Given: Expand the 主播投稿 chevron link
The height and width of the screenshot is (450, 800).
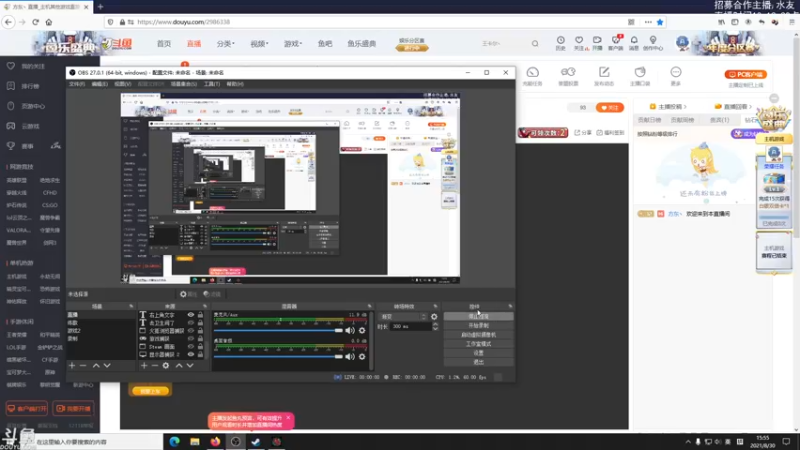Looking at the screenshot, I should (668, 107).
